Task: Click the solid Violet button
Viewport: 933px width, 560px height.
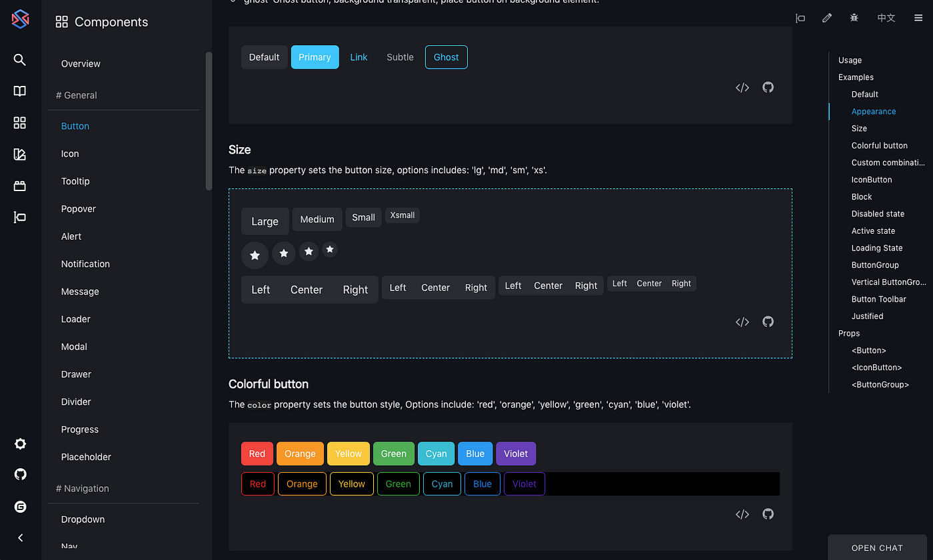Action: 516,454
